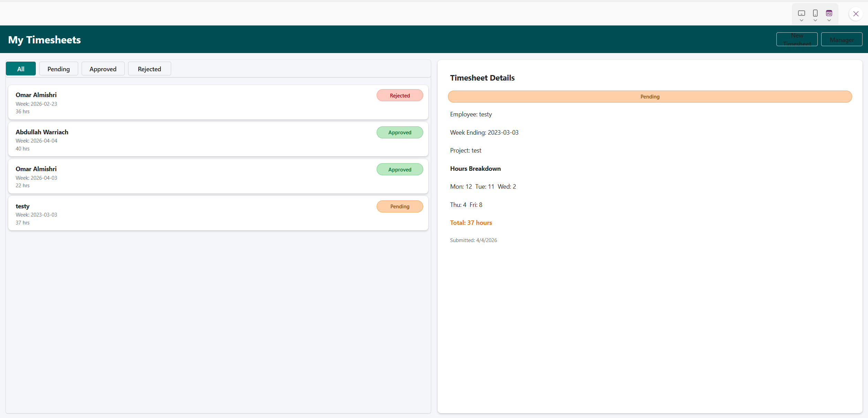Expand the phone preview dropdown chevron
Screen dimensions: 868x418
click(x=815, y=20)
